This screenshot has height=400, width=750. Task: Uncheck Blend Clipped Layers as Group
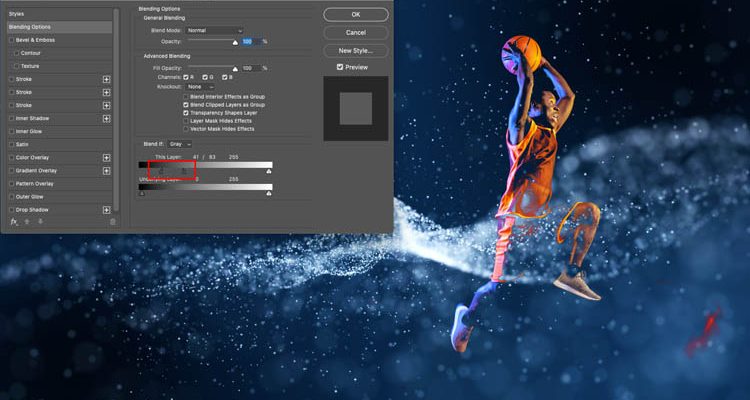tap(186, 105)
